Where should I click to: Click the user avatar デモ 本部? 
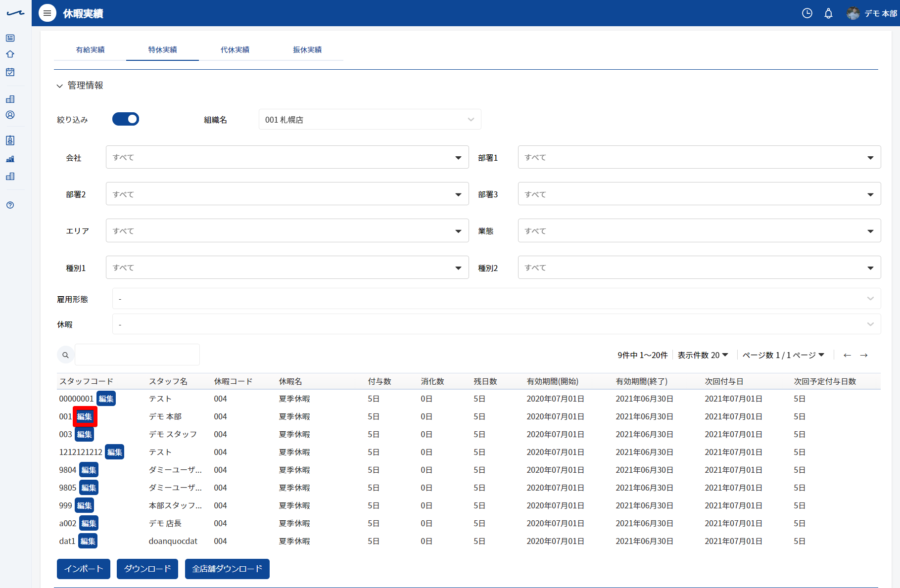[x=872, y=13]
